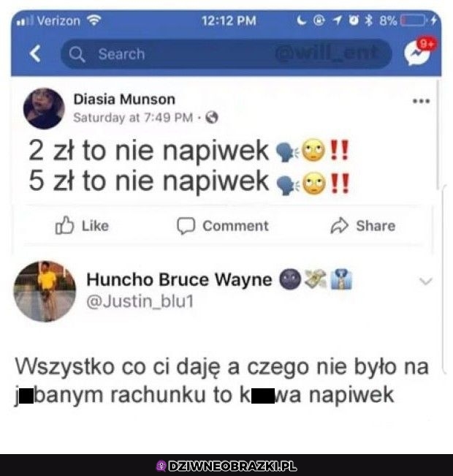Click the Wi-Fi status icon
The image size is (453, 476).
click(x=94, y=20)
